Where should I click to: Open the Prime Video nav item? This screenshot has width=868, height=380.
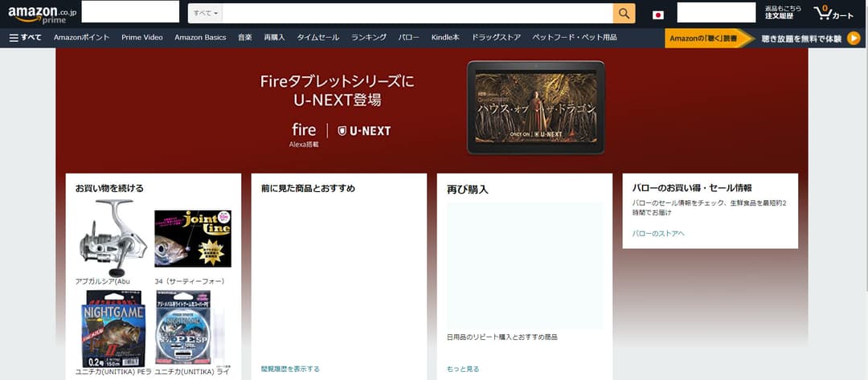pos(142,38)
